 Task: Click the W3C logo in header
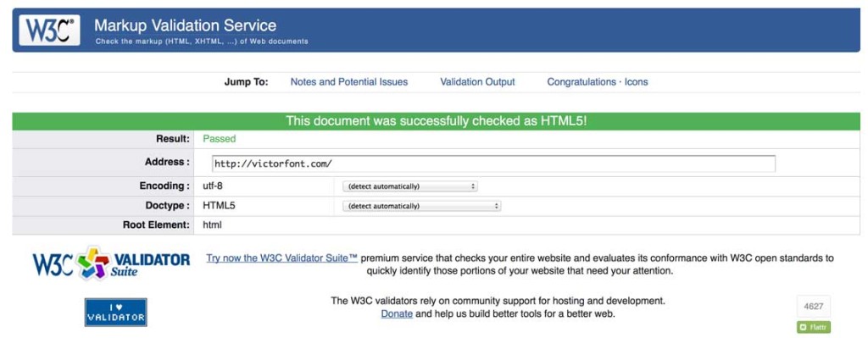[49, 30]
